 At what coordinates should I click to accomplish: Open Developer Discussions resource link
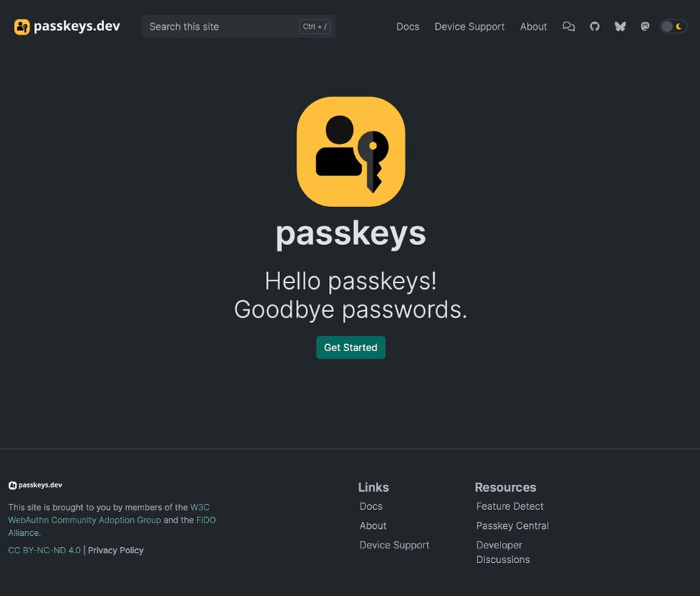(503, 553)
